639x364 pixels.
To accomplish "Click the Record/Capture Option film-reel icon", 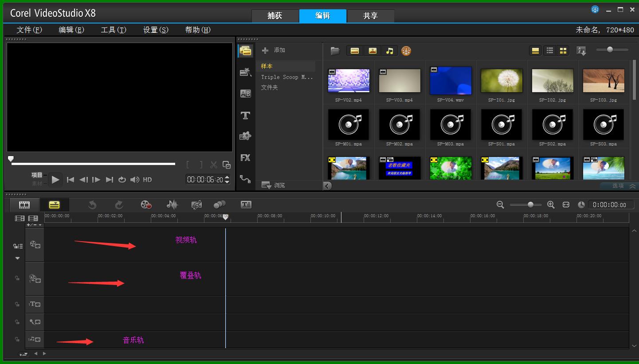I will 146,204.
